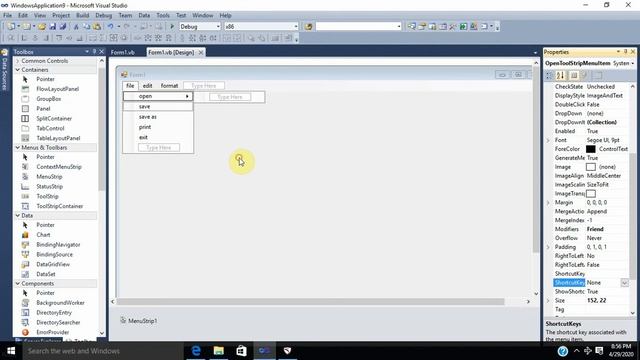The width and height of the screenshot is (640, 360).
Task: Select the MenuStrip tool in Toolbox
Action: (49, 177)
